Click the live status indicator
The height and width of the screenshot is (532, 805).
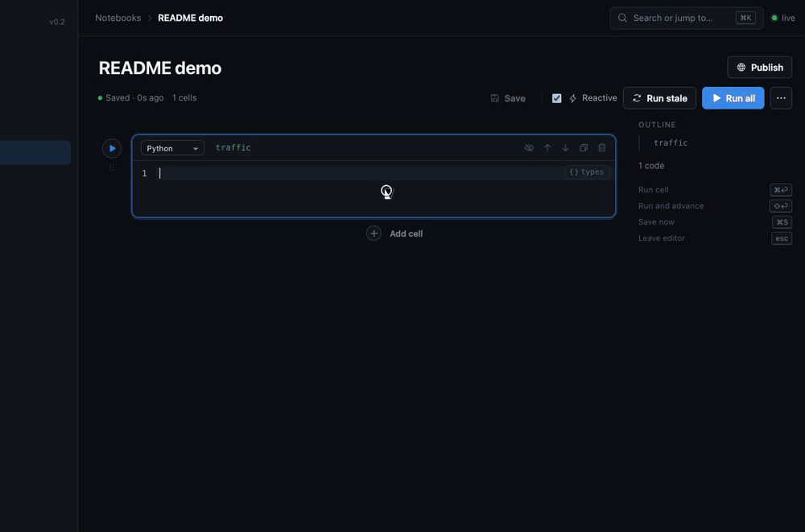[783, 18]
